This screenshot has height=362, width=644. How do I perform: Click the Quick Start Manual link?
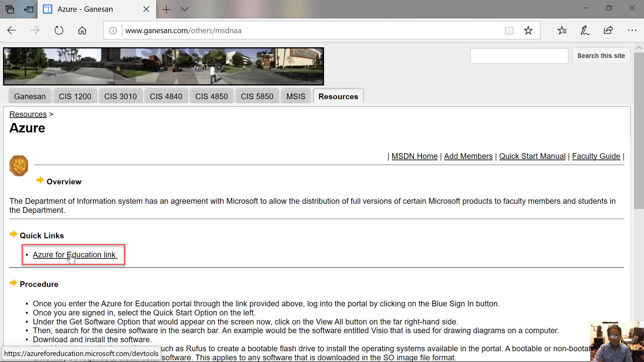pos(532,156)
